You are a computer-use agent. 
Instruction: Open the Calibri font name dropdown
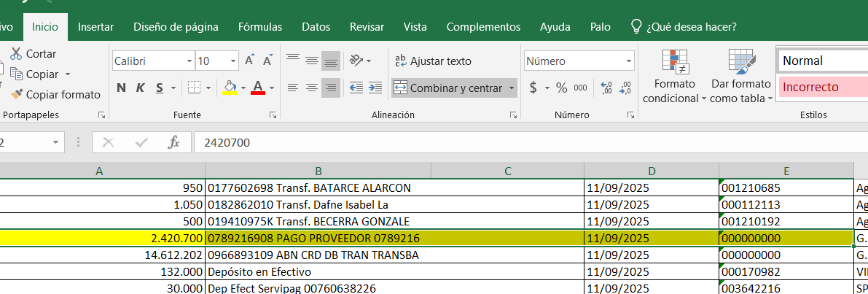click(189, 61)
